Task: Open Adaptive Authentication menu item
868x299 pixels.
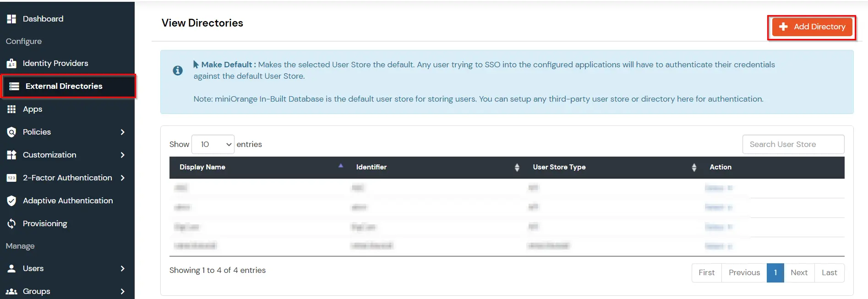Action: pos(68,201)
